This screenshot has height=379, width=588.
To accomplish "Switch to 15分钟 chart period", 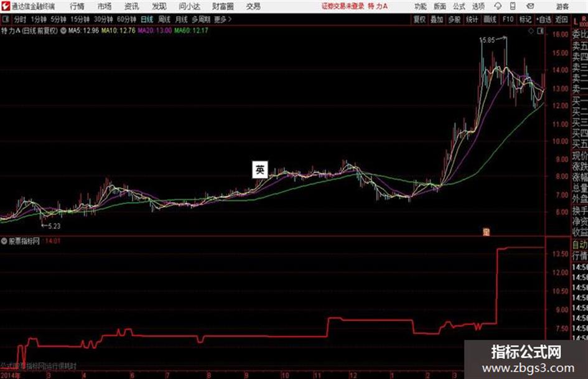I will (x=80, y=19).
